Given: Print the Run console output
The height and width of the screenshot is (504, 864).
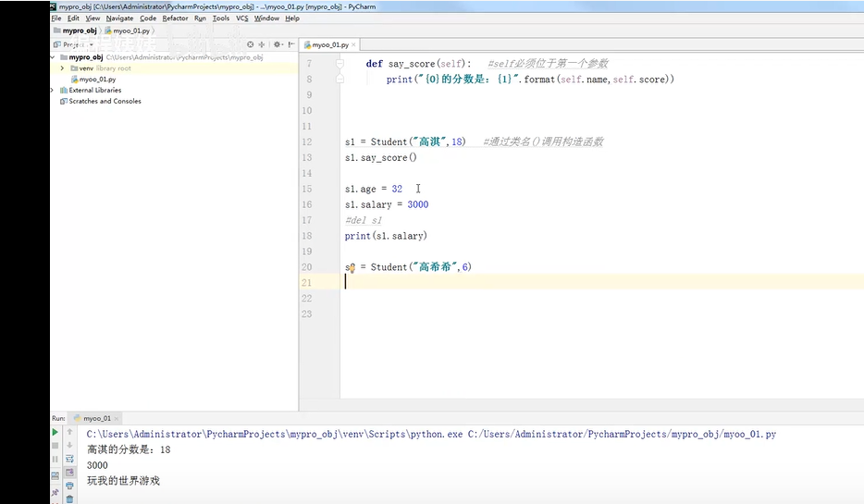Looking at the screenshot, I should tap(69, 486).
